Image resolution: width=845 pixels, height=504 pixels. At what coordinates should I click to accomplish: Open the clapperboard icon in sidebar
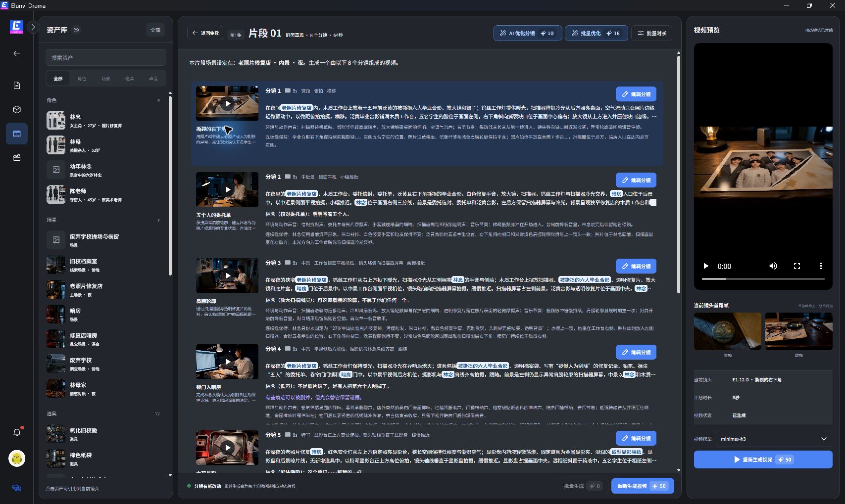point(16,158)
